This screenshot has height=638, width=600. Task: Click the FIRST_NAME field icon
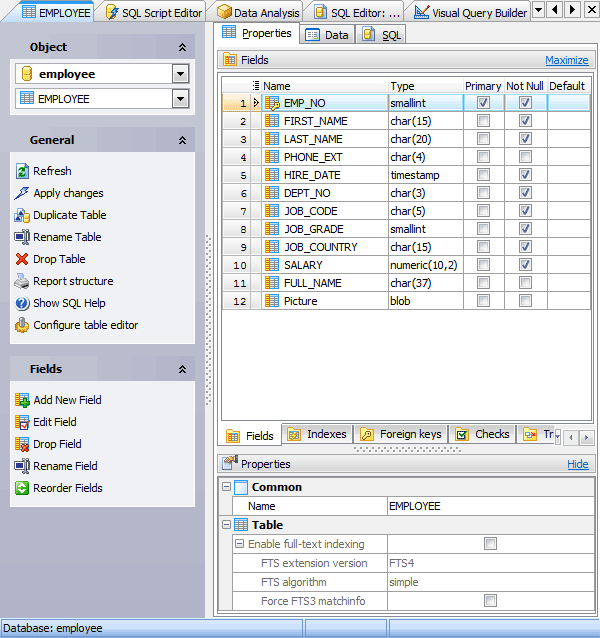click(x=272, y=121)
